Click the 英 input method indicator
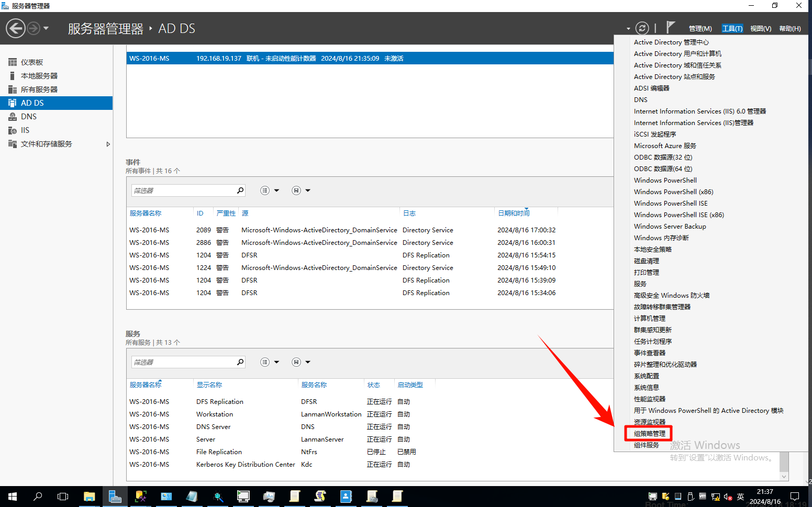 point(740,497)
